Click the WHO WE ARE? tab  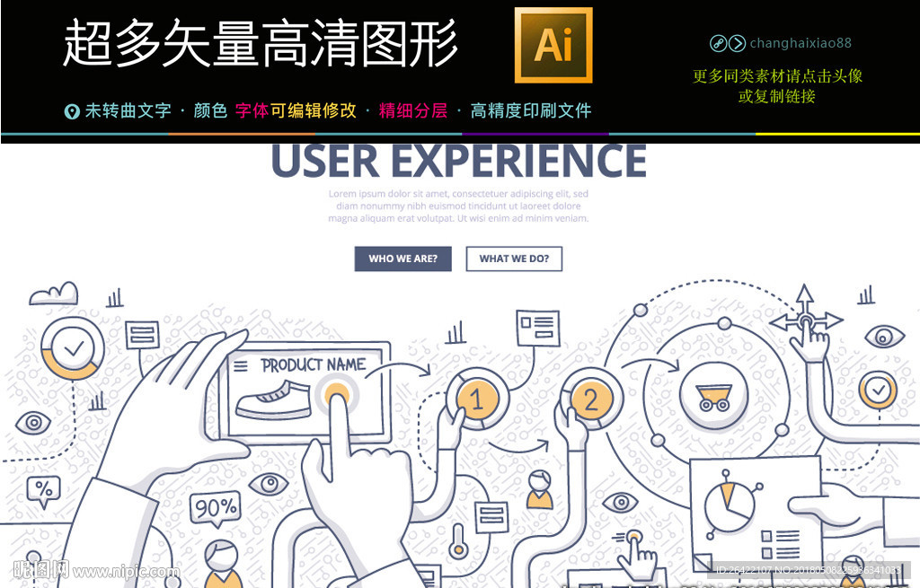point(403,259)
